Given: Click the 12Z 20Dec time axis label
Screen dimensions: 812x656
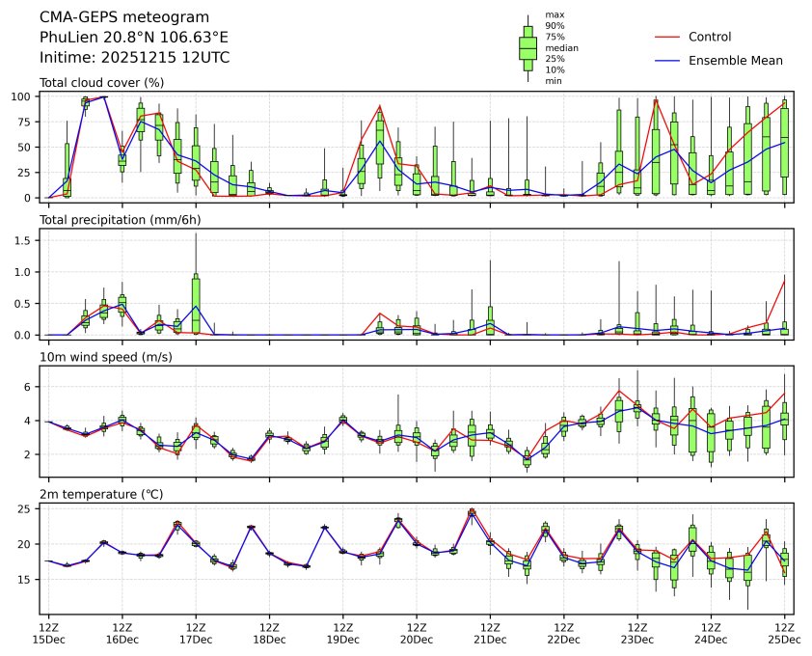Looking at the screenshot, I should pos(416,633).
